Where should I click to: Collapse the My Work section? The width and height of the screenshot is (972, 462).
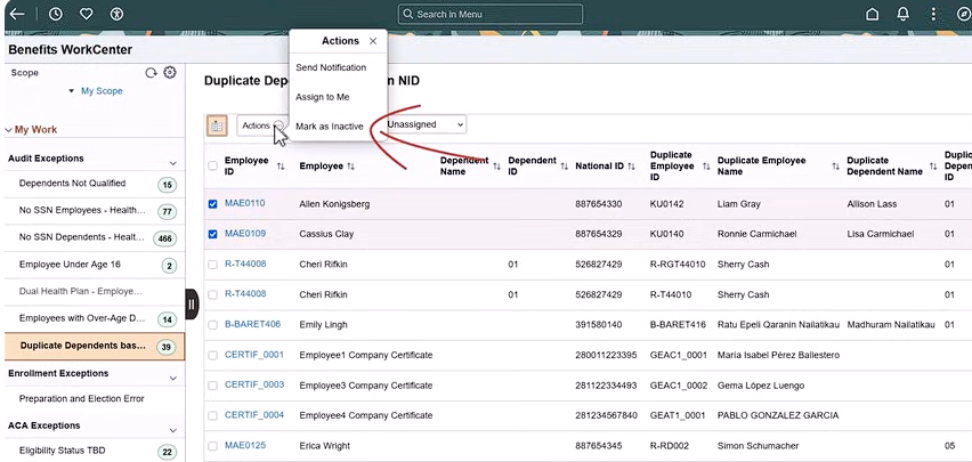point(32,130)
